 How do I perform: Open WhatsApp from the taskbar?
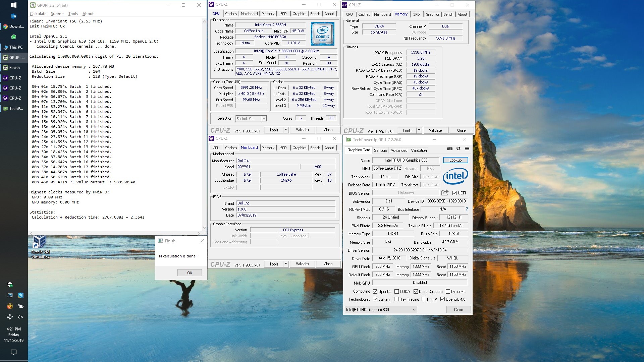(x=14, y=37)
